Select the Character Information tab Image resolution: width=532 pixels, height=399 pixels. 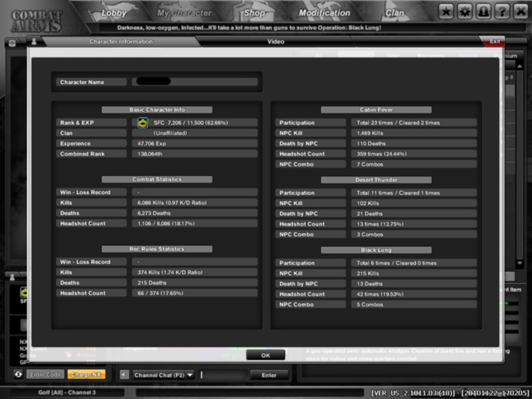pos(121,42)
